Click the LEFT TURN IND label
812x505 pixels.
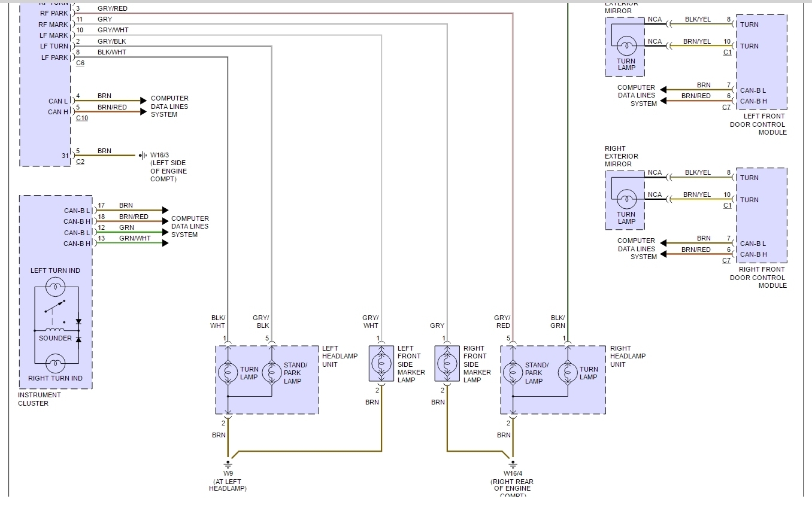pyautogui.click(x=55, y=270)
